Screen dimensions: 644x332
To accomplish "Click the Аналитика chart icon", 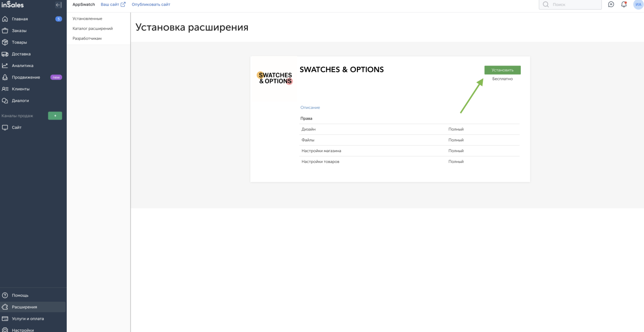I will pyautogui.click(x=5, y=65).
